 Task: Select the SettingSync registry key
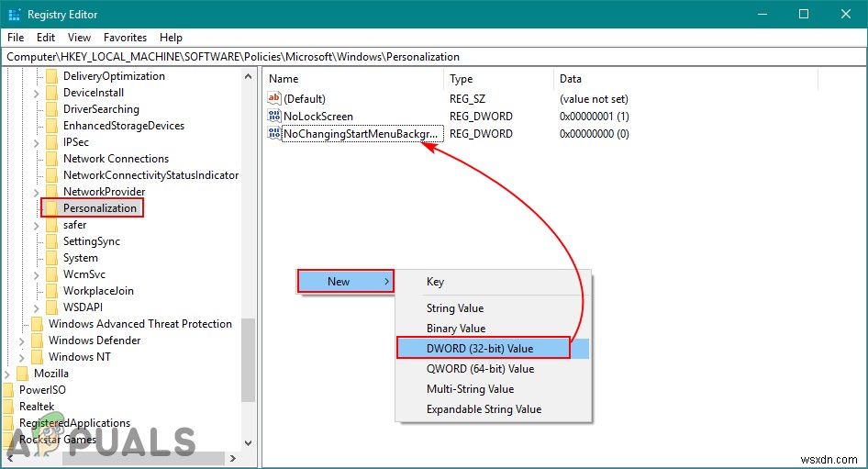coord(92,241)
